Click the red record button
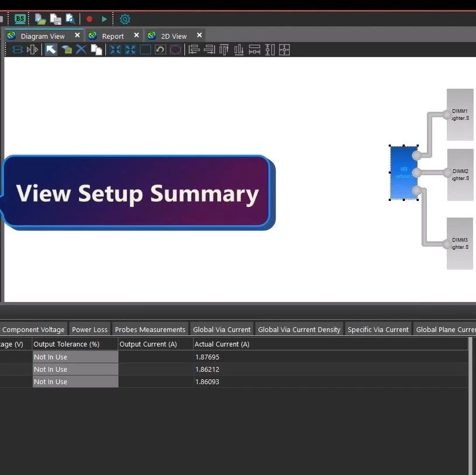This screenshot has height=475, width=476. 89,19
